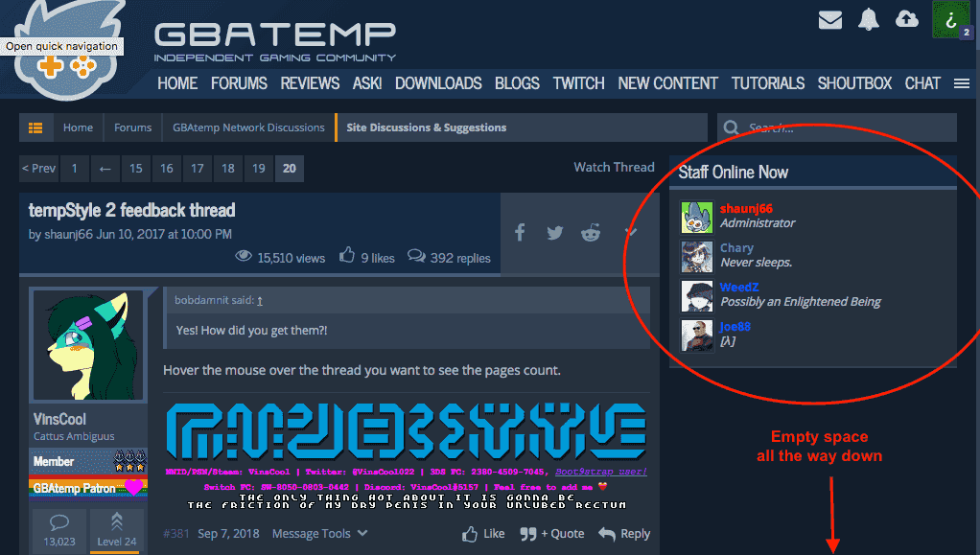The width and height of the screenshot is (980, 555).
Task: Go to page 15
Action: 135,169
